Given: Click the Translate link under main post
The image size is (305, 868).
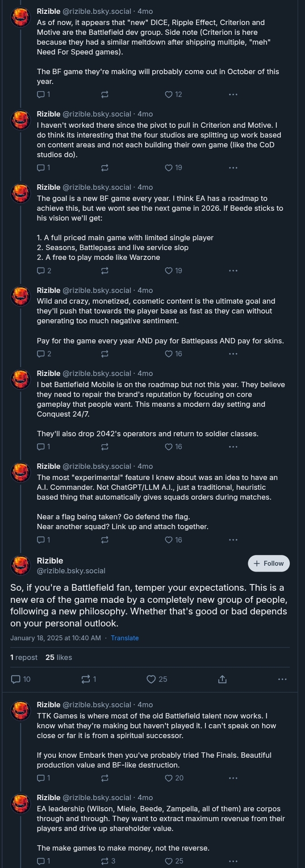Looking at the screenshot, I should point(125,638).
